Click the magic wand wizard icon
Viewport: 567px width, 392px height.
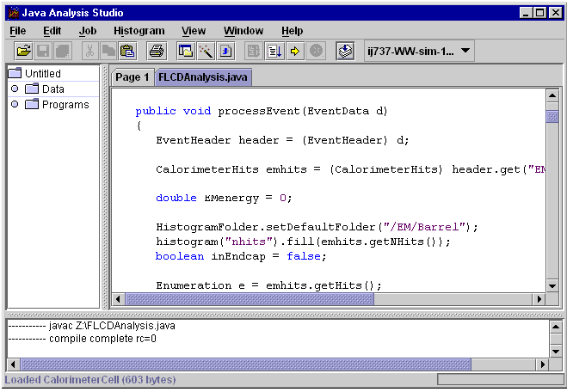click(x=206, y=52)
